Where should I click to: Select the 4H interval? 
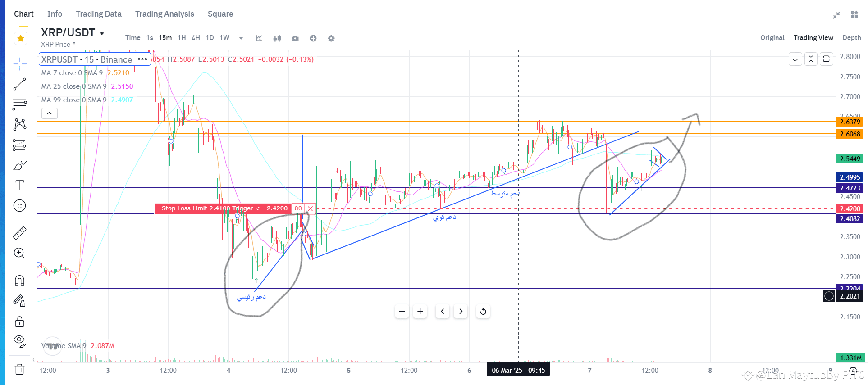pos(196,38)
